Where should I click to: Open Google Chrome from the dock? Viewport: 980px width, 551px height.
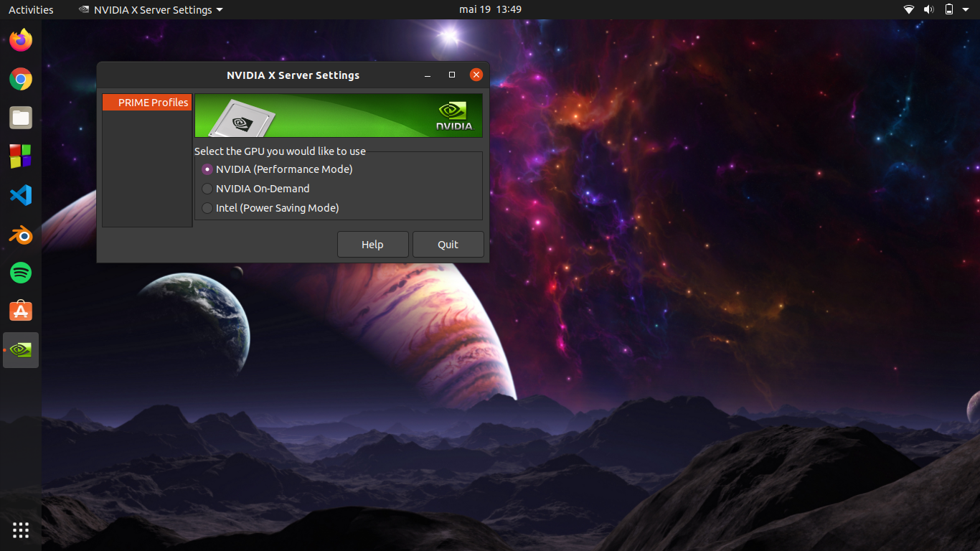pyautogui.click(x=21, y=79)
